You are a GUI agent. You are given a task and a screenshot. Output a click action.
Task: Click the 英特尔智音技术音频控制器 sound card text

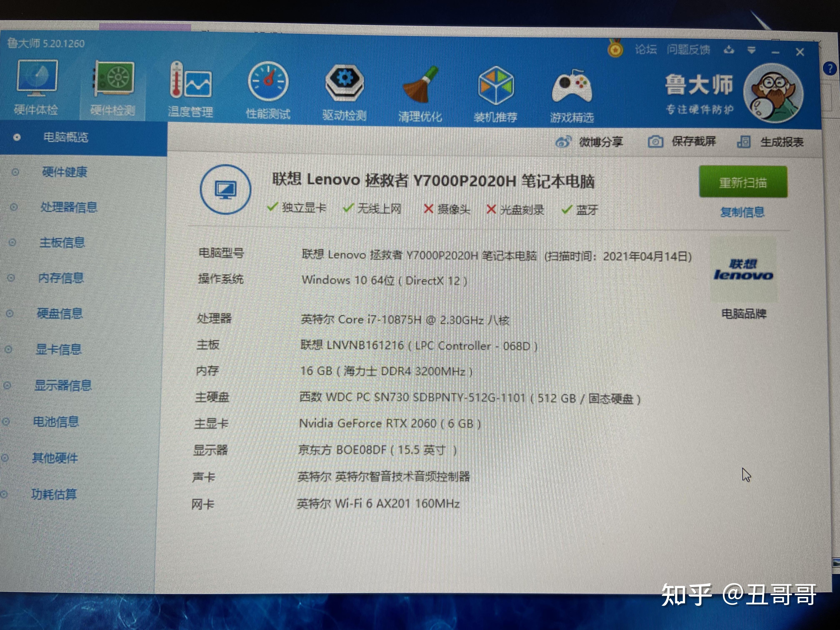pyautogui.click(x=384, y=476)
